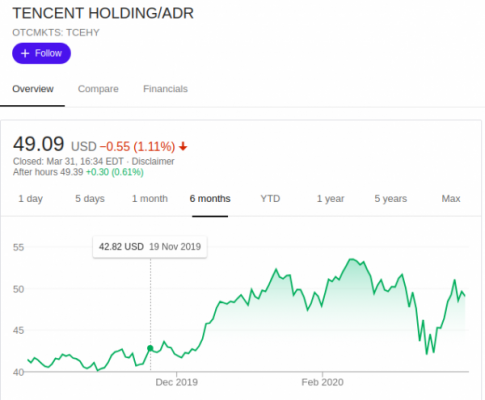Select the 6 months range
Viewport: 485px width, 400px height.
(210, 199)
